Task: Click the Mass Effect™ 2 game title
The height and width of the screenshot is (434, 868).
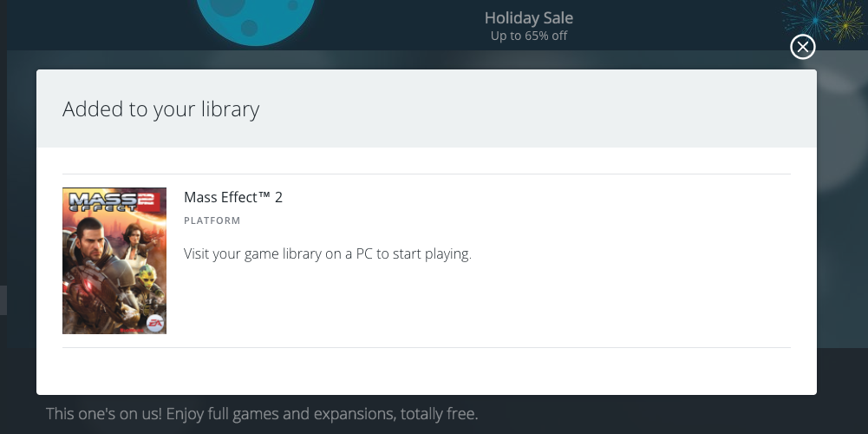Action: 232,197
